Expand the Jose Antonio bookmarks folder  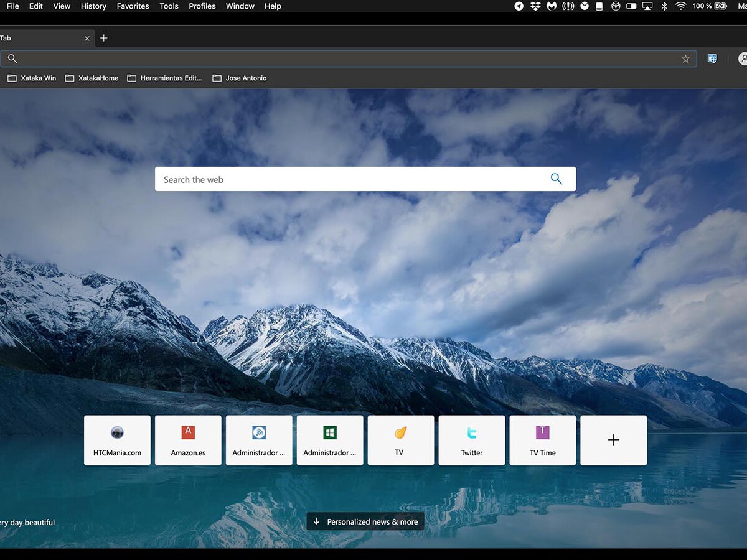[240, 78]
